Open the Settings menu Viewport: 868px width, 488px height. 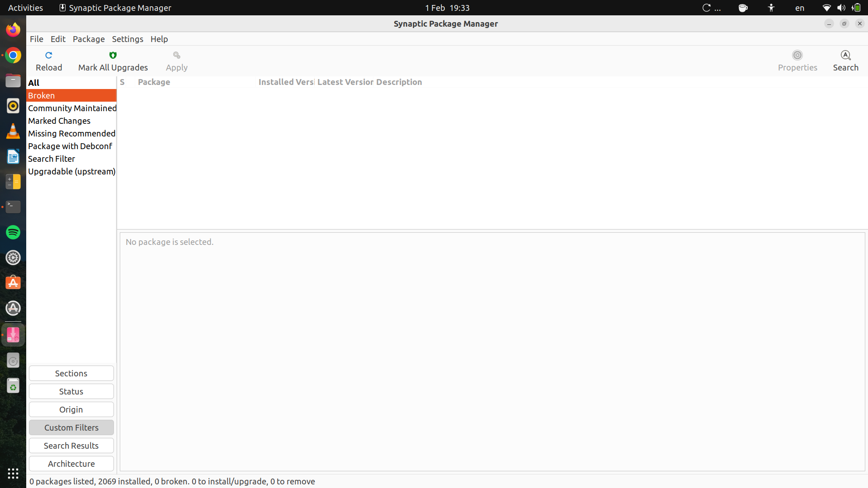(x=127, y=39)
